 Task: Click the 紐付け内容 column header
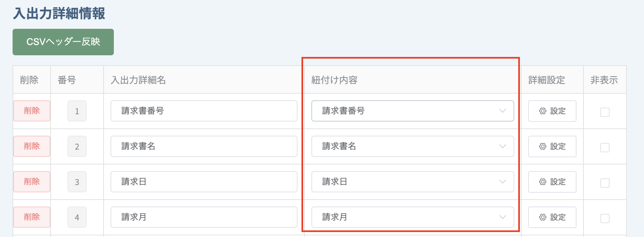click(335, 80)
